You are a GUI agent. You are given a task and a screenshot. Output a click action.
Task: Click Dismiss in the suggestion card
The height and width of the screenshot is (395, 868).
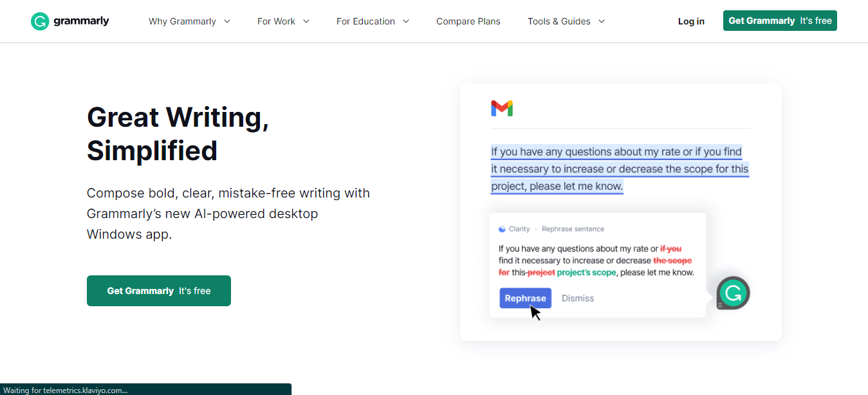(578, 298)
